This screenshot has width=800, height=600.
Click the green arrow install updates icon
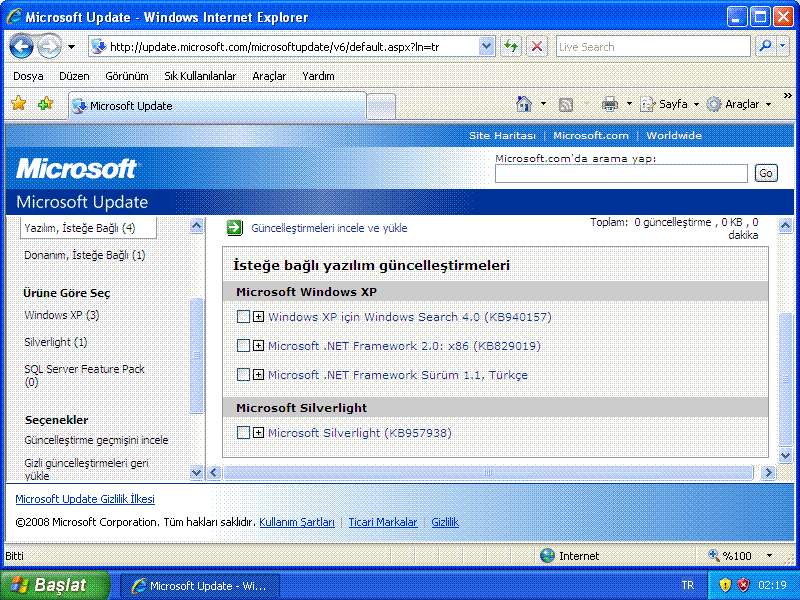(x=234, y=228)
